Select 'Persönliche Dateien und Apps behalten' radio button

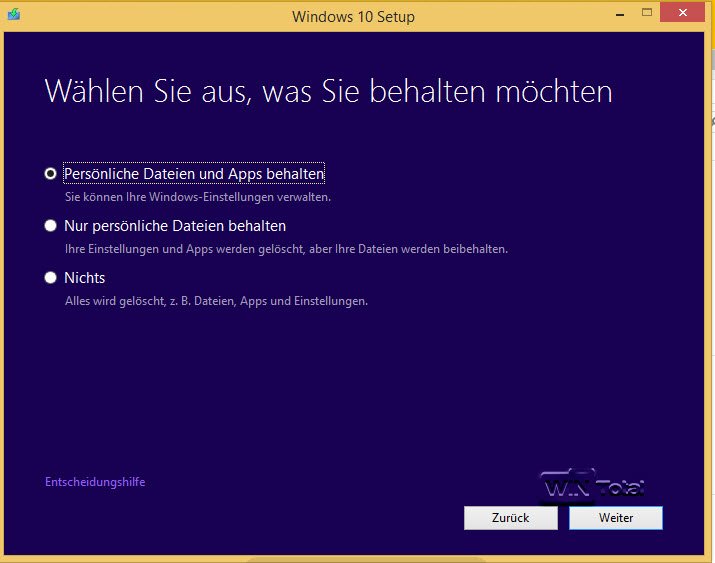pos(51,174)
